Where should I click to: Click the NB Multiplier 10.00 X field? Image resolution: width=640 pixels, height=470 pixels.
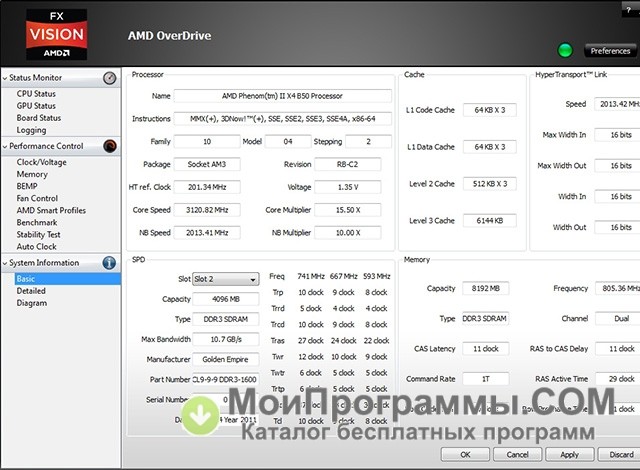click(x=348, y=233)
